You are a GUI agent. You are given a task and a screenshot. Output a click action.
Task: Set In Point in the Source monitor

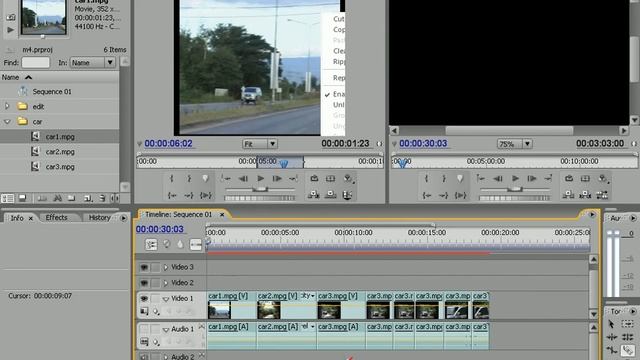171,178
